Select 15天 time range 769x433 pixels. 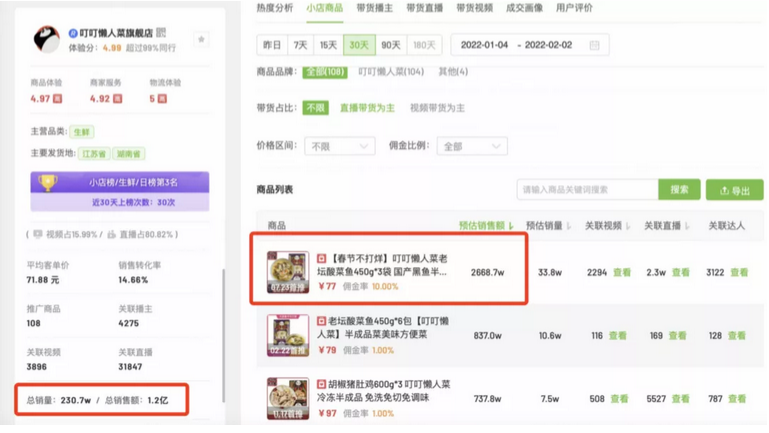click(328, 45)
